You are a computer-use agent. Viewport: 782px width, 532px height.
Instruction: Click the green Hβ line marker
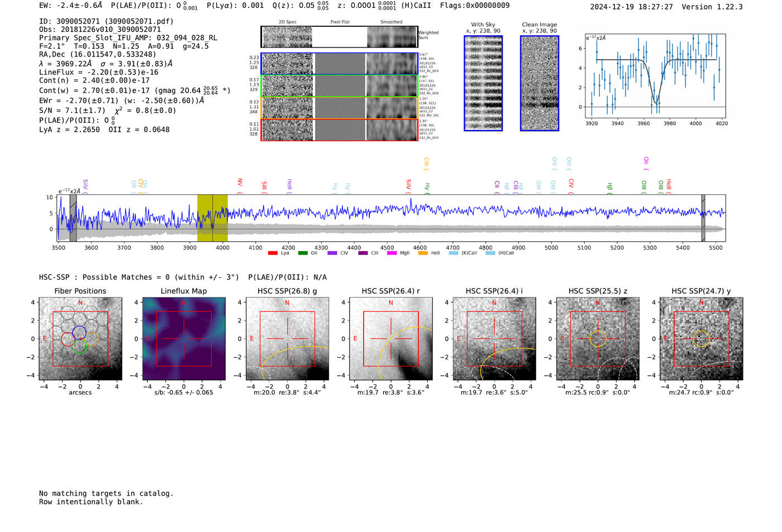coord(609,188)
